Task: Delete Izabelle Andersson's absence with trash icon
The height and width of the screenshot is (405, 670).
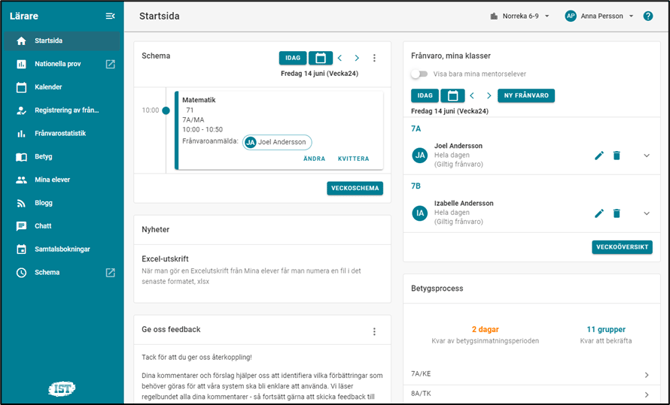Action: [617, 213]
